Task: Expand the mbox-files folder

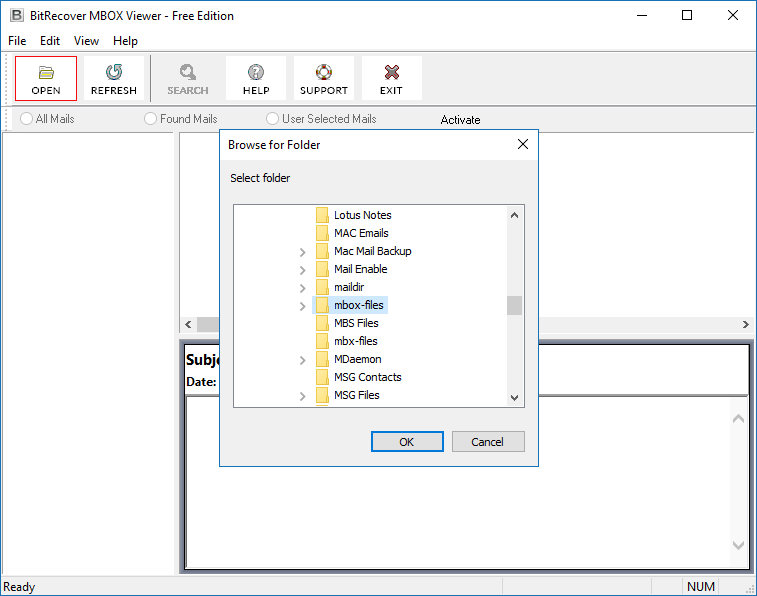Action: (303, 306)
